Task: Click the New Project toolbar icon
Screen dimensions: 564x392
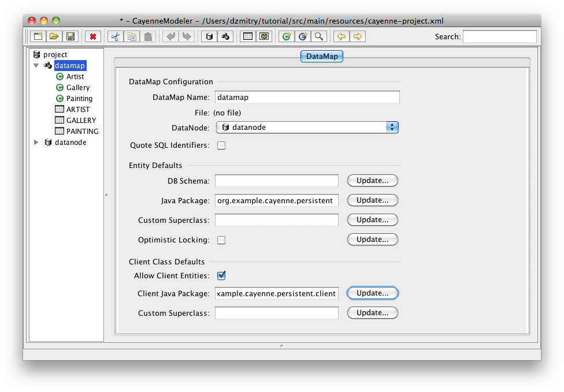Action: (x=38, y=36)
